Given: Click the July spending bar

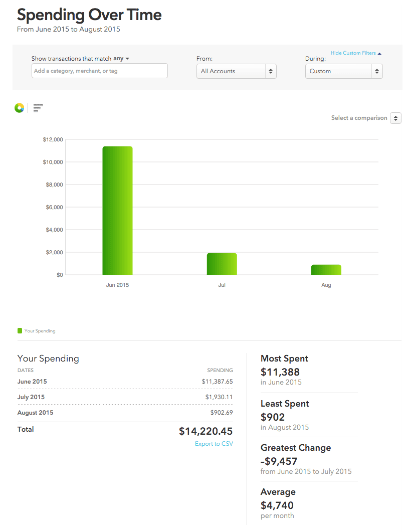Looking at the screenshot, I should point(222,264).
